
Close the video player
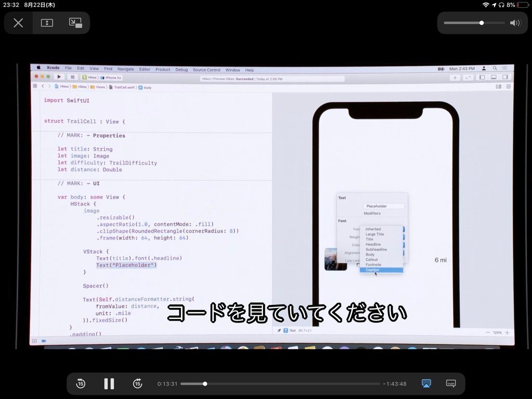pos(18,23)
